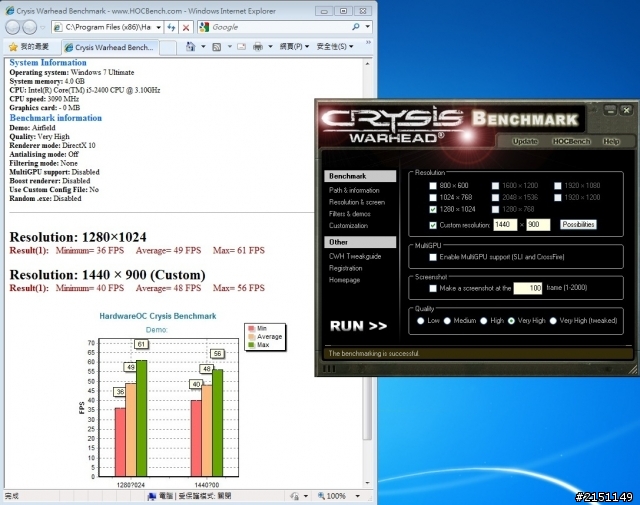Open the 網頁(P) page menu
Image resolution: width=640 pixels, height=505 pixels.
click(x=294, y=47)
